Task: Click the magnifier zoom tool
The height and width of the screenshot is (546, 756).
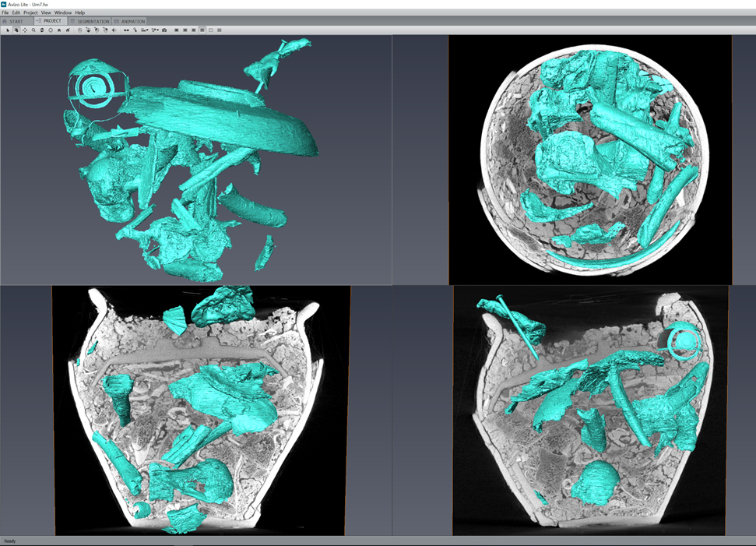Action: tap(33, 30)
